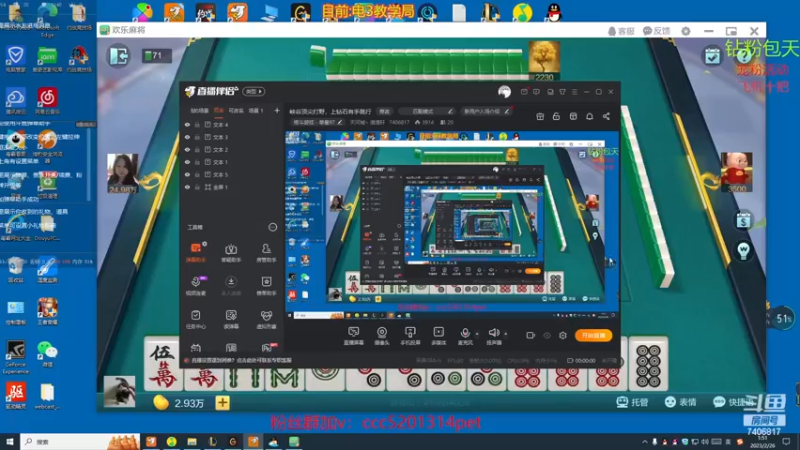
Task: Open the gift box icon
Action: click(x=540, y=116)
